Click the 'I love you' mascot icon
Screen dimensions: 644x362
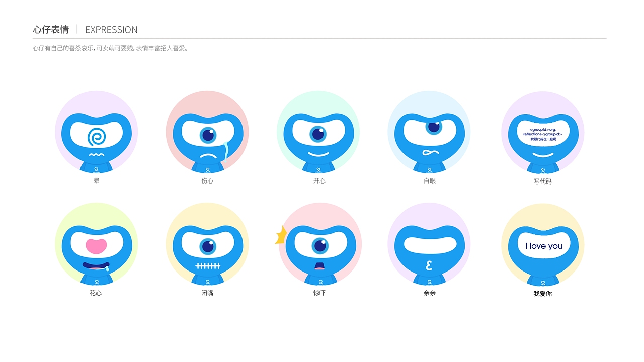[542, 245]
